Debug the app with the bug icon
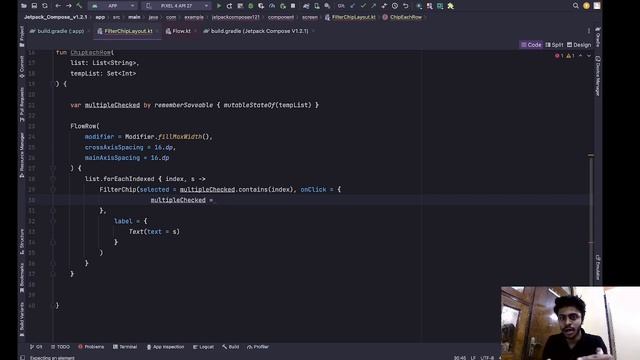Screen dimensions: 640x360 click(251, 6)
